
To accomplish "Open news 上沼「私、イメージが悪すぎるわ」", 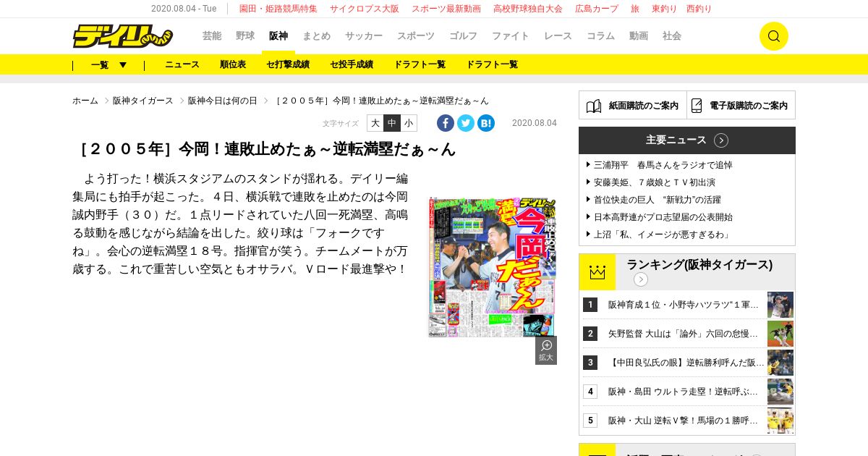I will [x=663, y=235].
